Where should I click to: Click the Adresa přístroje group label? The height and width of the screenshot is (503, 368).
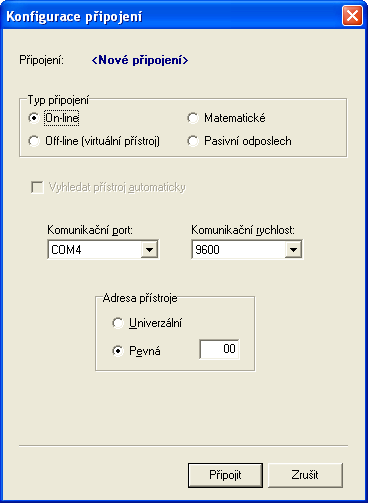[140, 298]
